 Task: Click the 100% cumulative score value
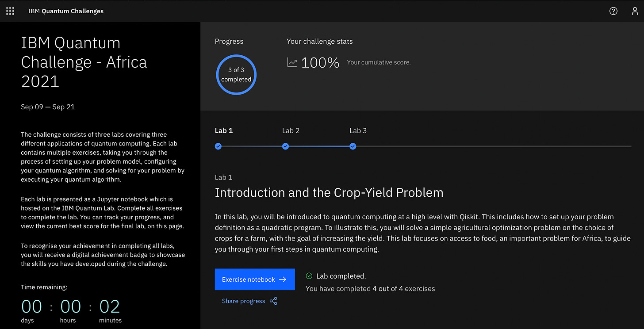point(320,62)
